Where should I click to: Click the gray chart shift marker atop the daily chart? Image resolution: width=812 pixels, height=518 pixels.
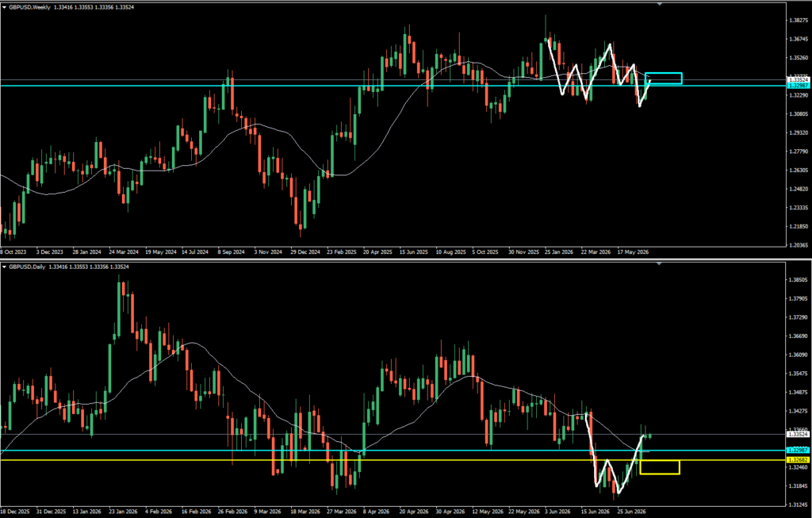tap(659, 263)
